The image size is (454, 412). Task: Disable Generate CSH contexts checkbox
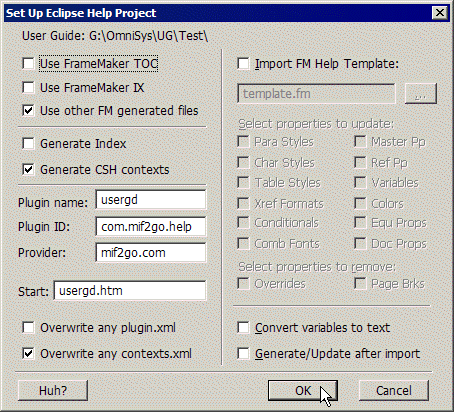tap(28, 170)
